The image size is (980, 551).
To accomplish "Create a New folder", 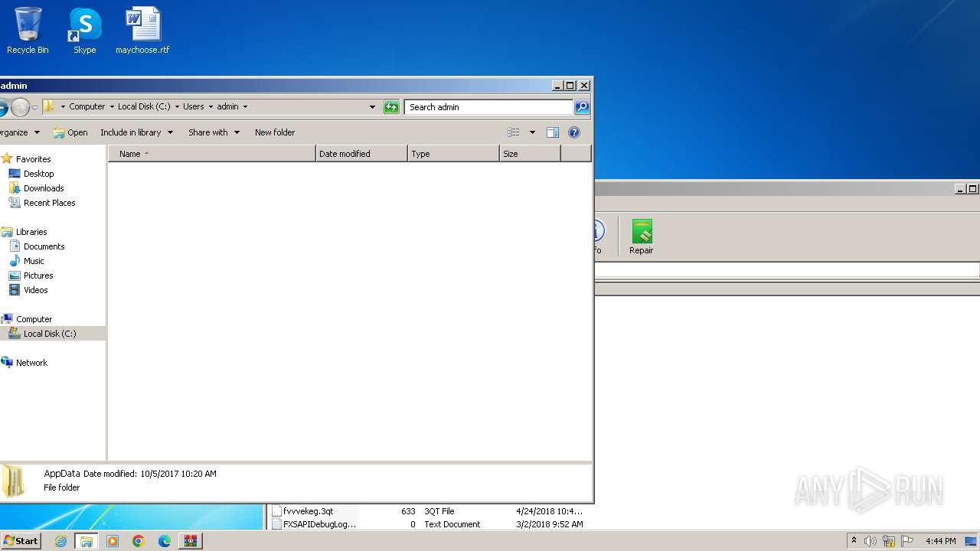I will tap(275, 132).
